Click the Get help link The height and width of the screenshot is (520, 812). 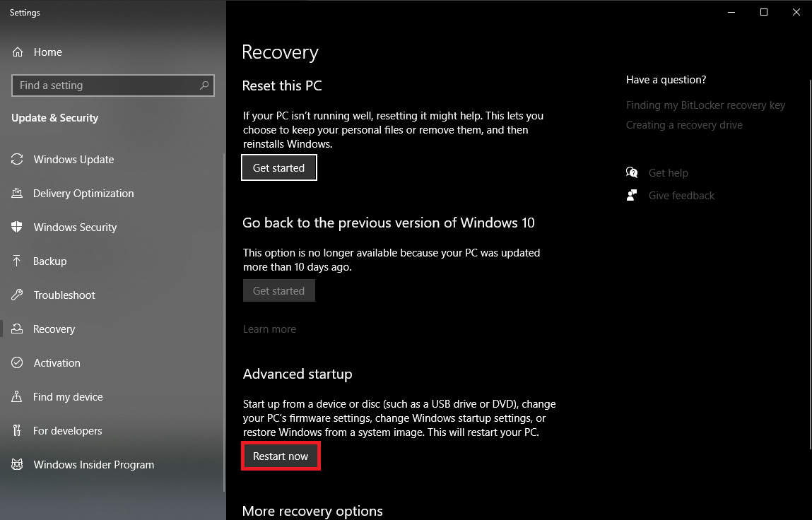pos(668,173)
